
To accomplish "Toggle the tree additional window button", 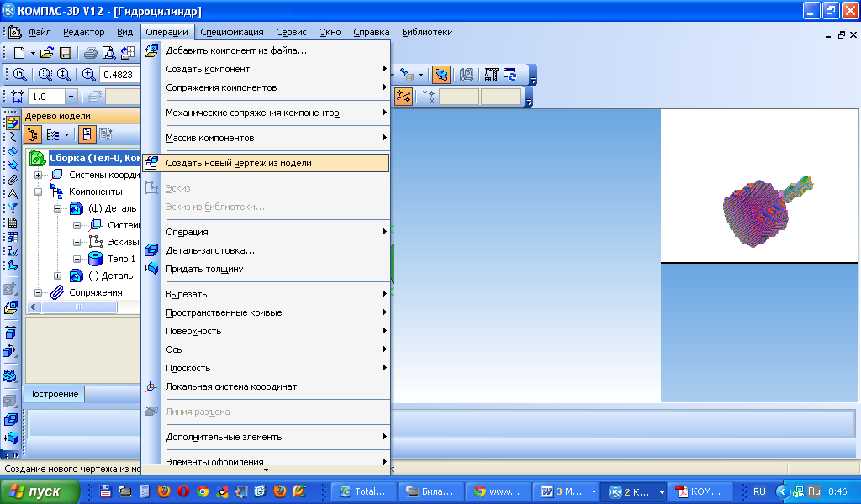I will point(87,134).
